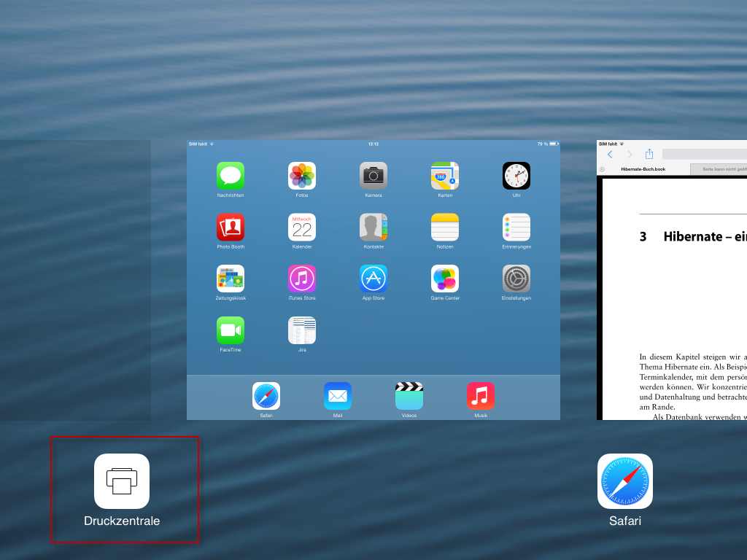This screenshot has height=560, width=747.
Task: Open the Karten maps icon
Action: (x=445, y=176)
